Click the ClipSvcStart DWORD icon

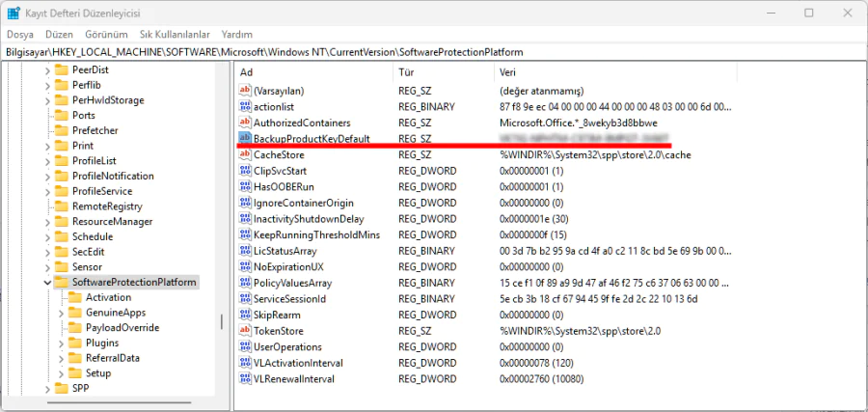click(x=245, y=171)
